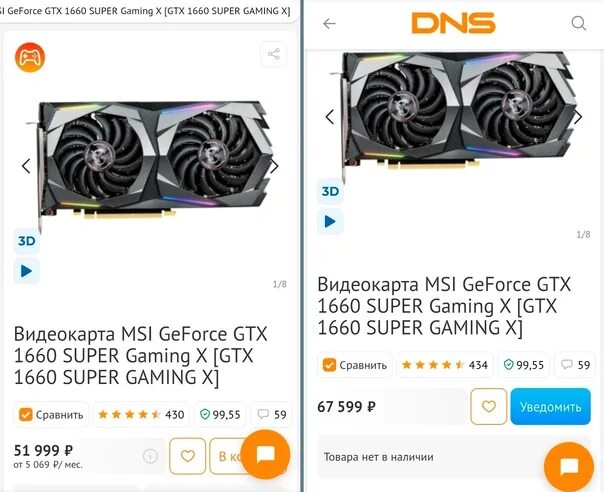Toggle Сравнить checkbox on right product
Screen dimensions: 604x492
pos(329,365)
